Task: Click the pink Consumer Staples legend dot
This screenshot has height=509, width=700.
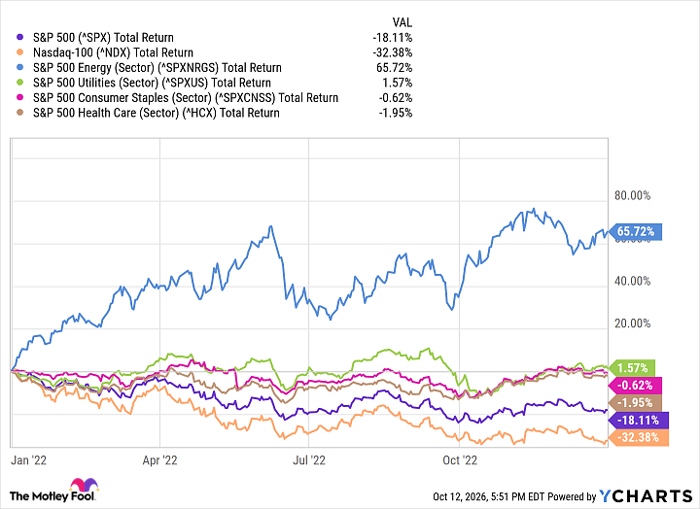Action: [19, 98]
